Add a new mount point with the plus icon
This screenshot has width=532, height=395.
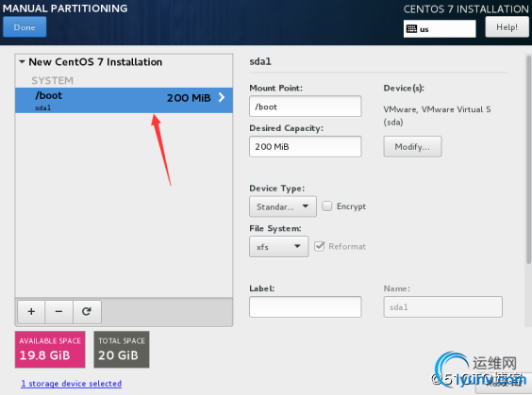tap(31, 311)
